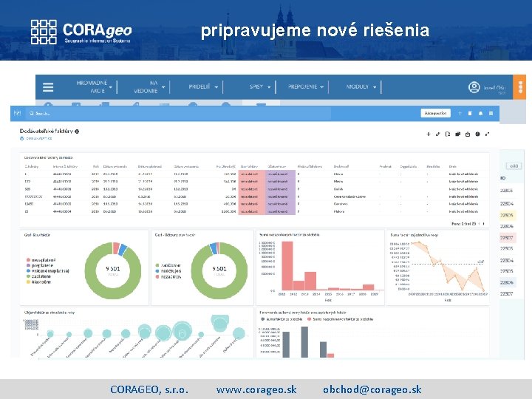Open the hamburger menu in the blue top bar
This screenshot has height=399, width=532.
point(48,87)
